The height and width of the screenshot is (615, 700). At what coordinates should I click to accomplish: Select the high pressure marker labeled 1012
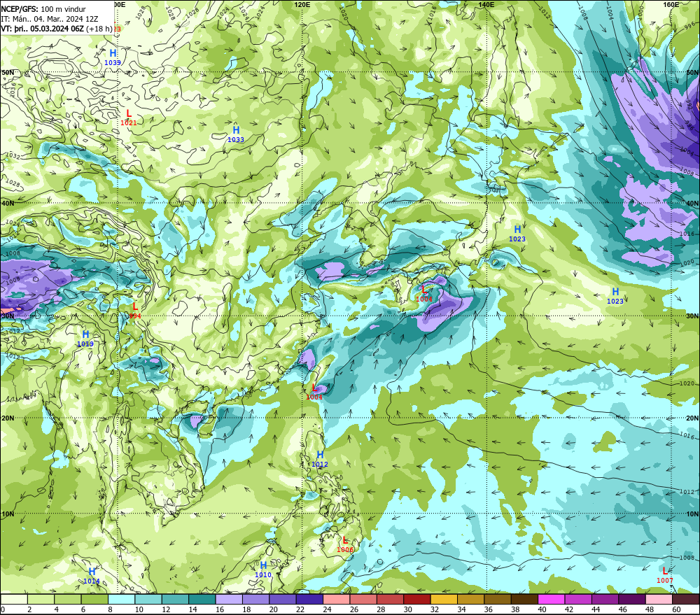tap(320, 459)
